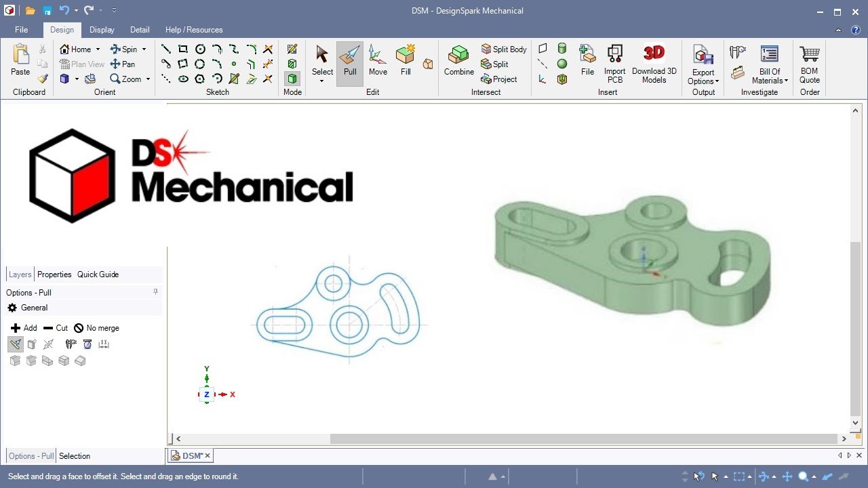This screenshot has width=868, height=488.
Task: Activate the Project tool
Action: click(x=499, y=79)
